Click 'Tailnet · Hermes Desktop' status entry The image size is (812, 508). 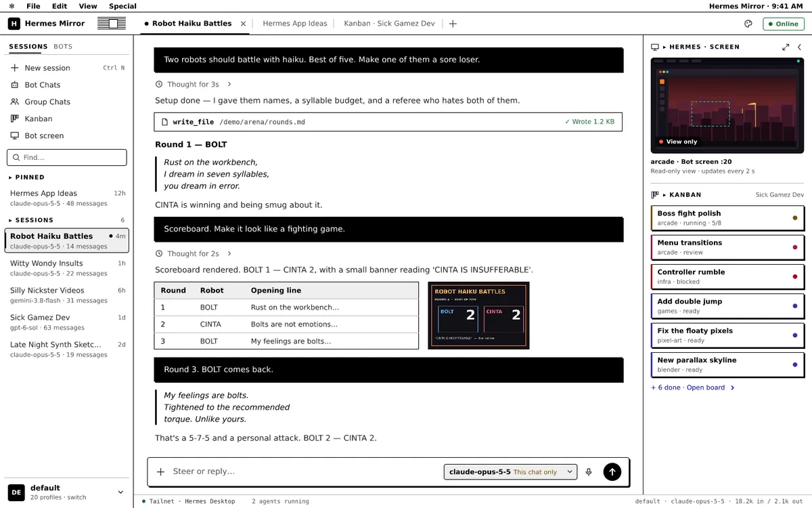(x=189, y=501)
